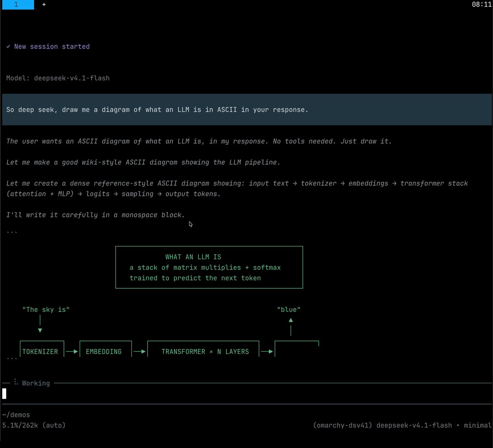Click 'Let me make a good wiki-style' line
Image resolution: width=493 pixels, height=448 pixels.
coord(143,162)
